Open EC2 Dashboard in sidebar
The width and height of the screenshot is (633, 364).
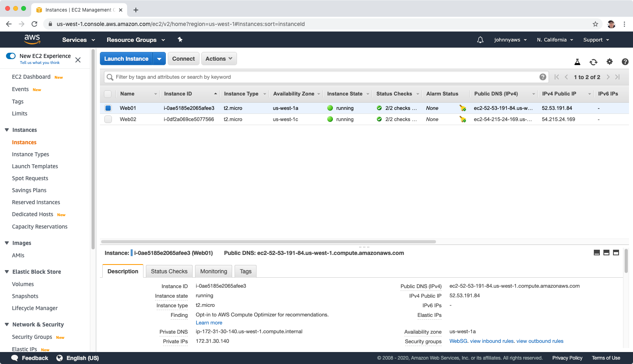pyautogui.click(x=31, y=77)
